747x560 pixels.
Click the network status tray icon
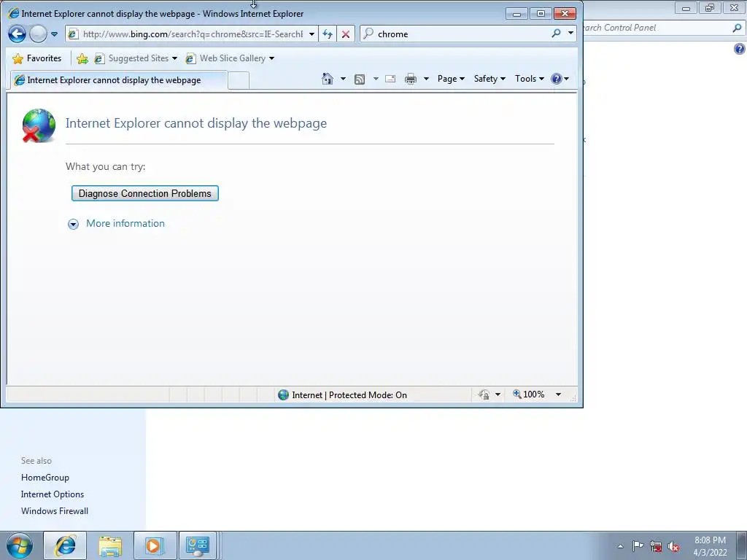[656, 547]
